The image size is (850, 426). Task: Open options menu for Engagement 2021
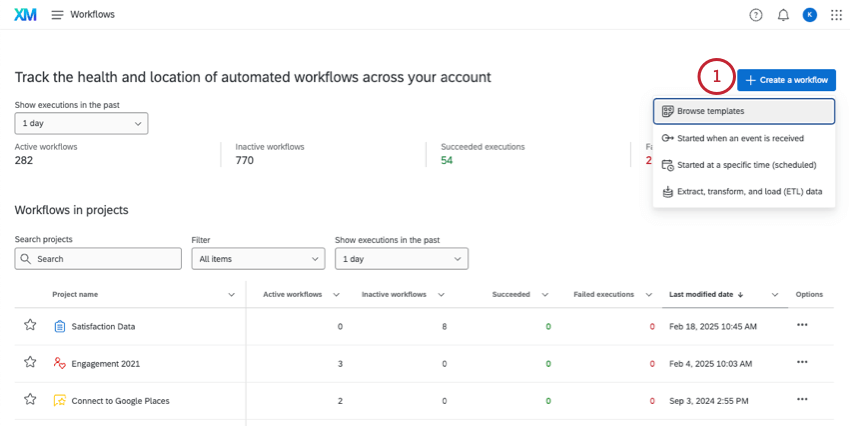[802, 363]
